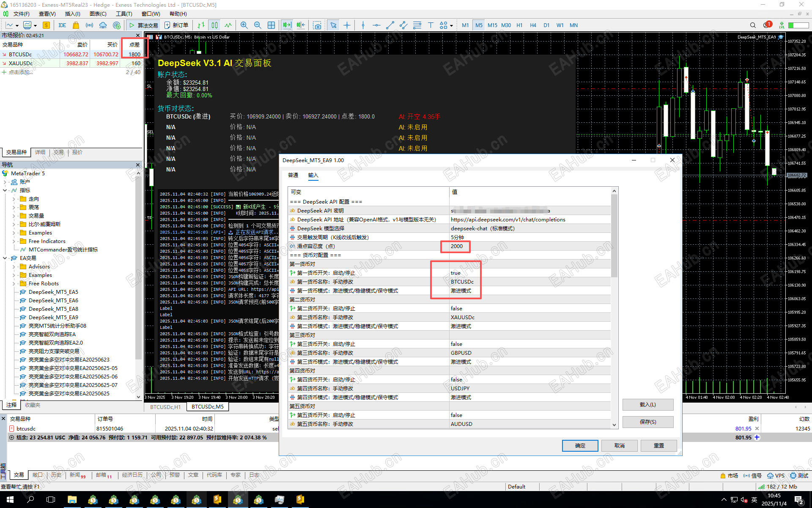
Task: Expand the 账户 node in Navigator
Action: [5, 182]
